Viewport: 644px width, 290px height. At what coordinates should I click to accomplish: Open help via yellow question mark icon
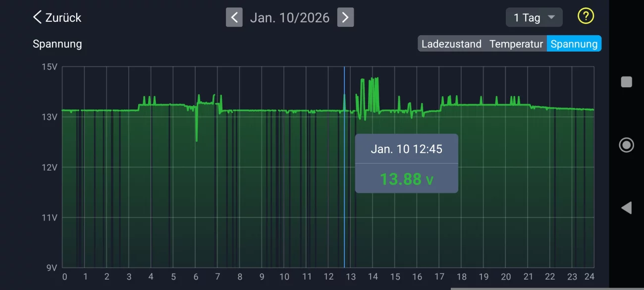coord(586,16)
